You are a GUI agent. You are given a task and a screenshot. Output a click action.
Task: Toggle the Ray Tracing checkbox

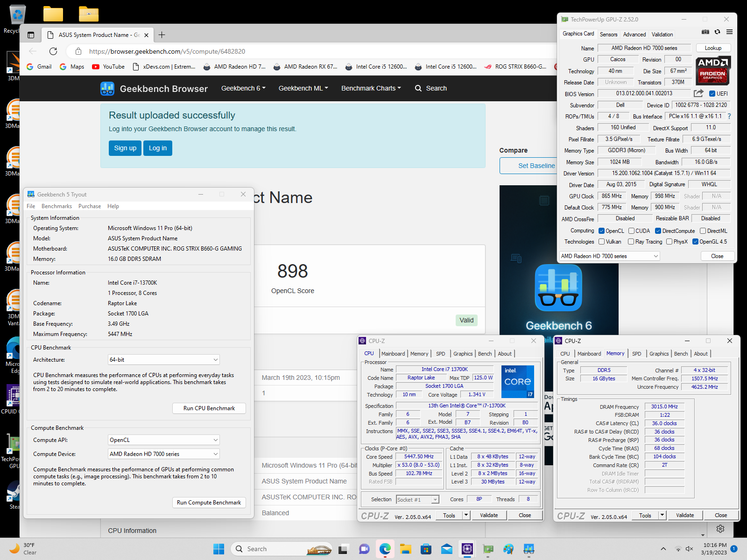click(x=631, y=242)
